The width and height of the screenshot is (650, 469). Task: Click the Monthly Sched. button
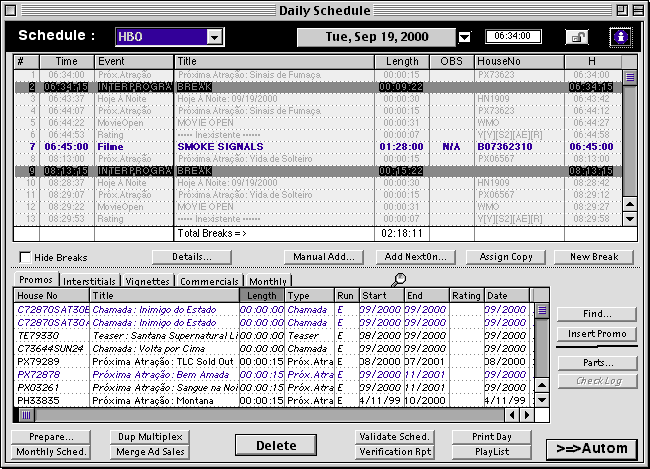(51, 452)
